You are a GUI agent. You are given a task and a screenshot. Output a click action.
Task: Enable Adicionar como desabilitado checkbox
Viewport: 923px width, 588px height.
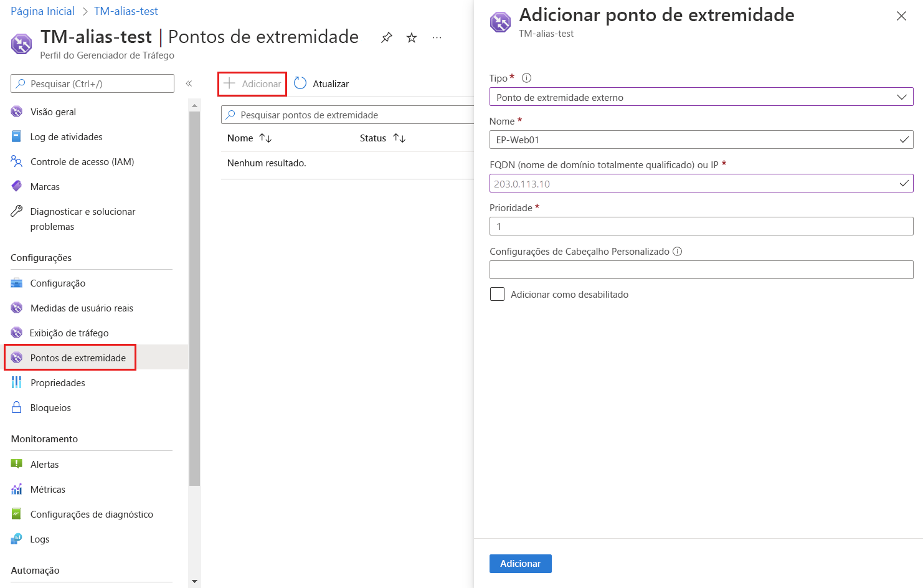(x=497, y=294)
